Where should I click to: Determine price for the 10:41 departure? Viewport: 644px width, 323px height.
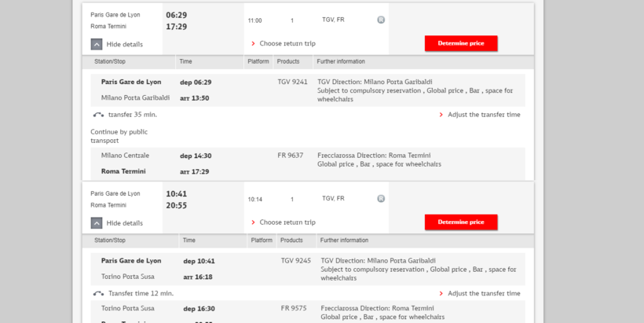(x=461, y=222)
